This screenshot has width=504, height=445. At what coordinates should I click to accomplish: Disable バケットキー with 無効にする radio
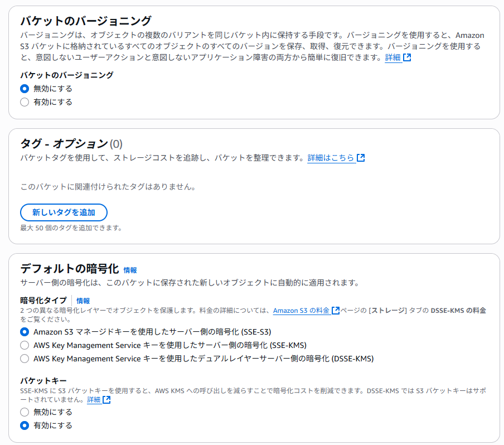click(x=25, y=412)
